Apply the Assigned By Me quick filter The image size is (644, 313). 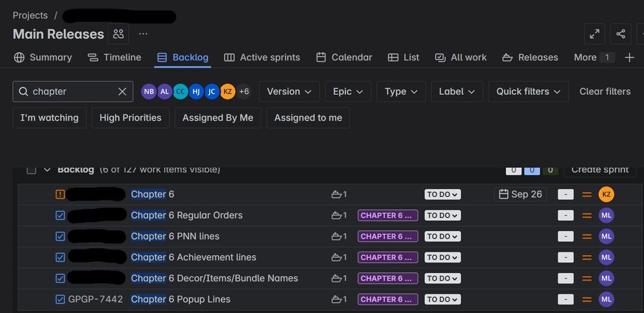pos(218,117)
